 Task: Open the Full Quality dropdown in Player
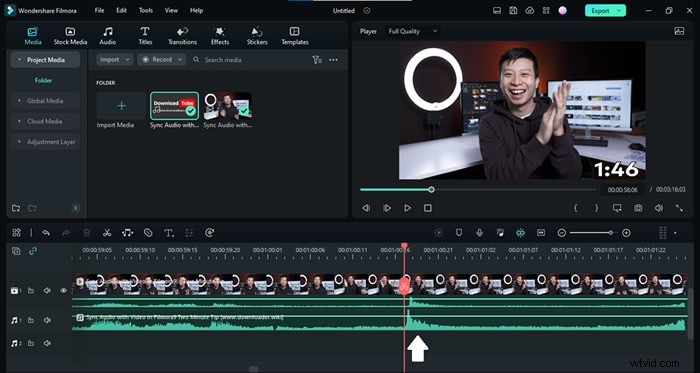point(412,31)
